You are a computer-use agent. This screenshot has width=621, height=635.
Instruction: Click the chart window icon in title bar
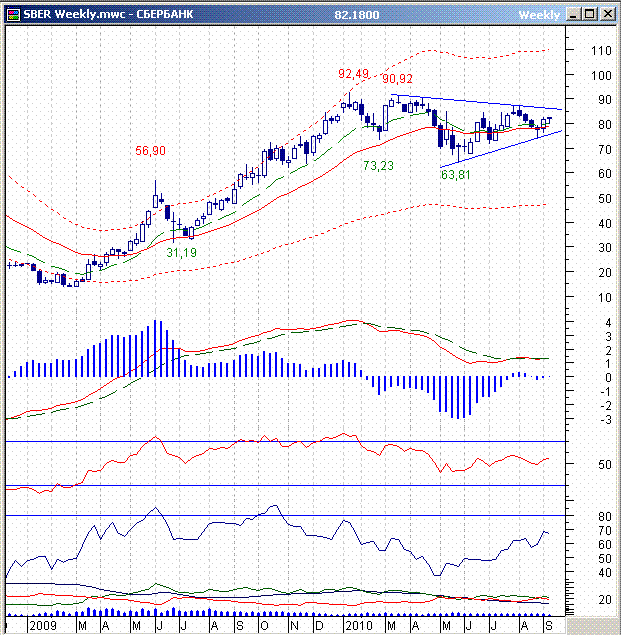click(13, 15)
